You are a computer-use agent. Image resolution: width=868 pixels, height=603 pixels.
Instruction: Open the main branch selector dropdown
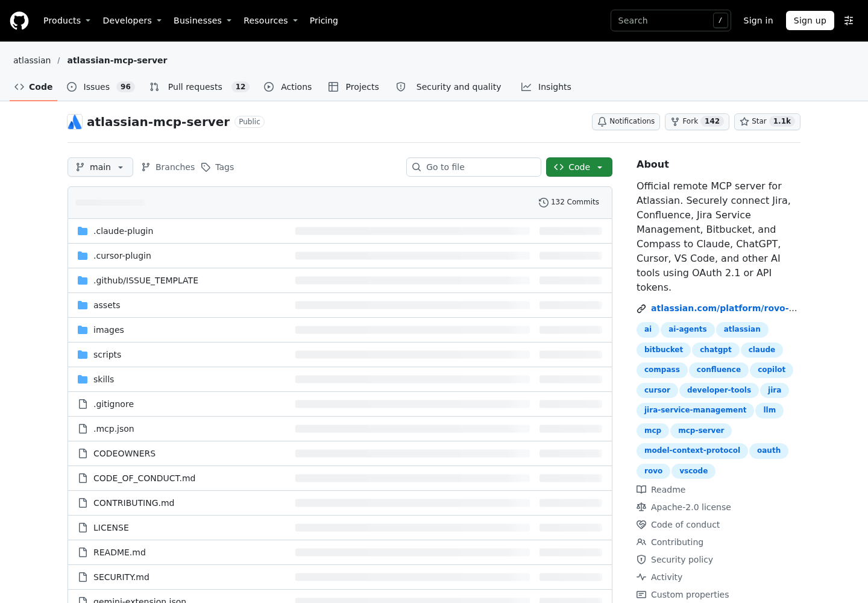[x=100, y=167]
